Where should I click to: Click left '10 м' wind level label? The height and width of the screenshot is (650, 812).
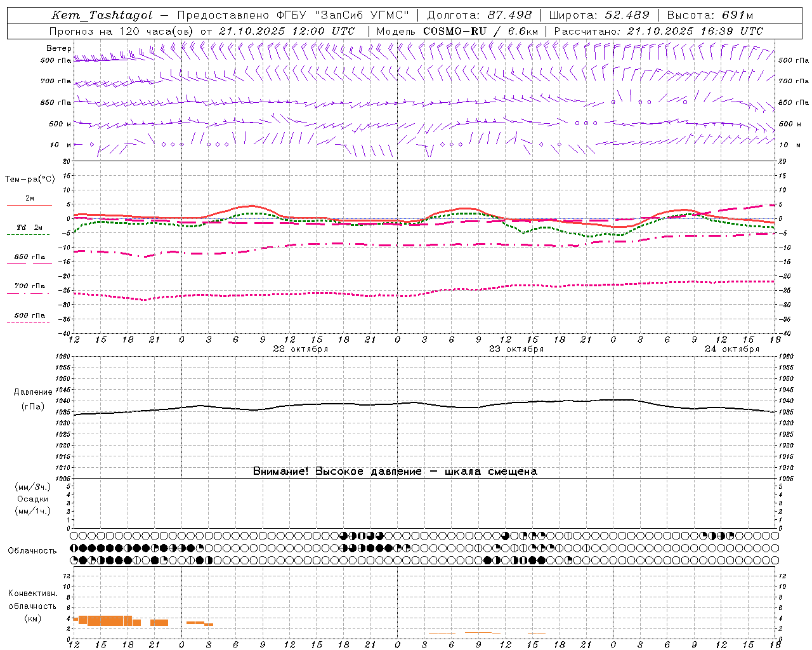pos(60,145)
